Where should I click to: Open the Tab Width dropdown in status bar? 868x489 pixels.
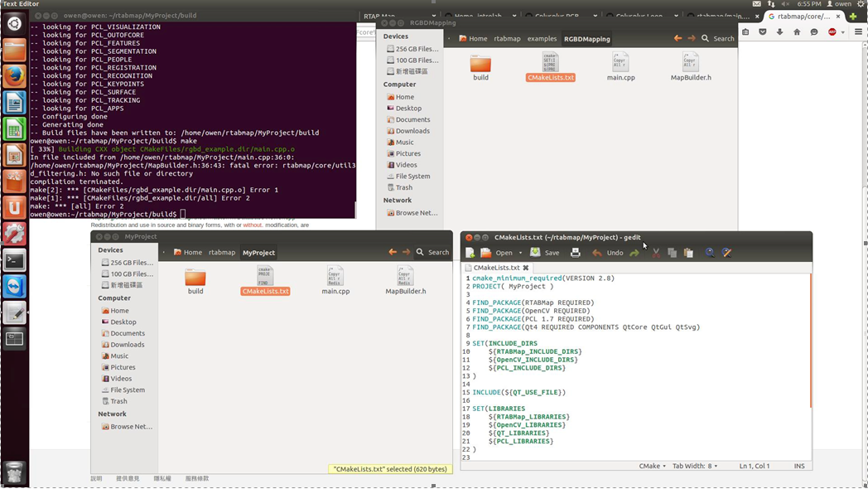coord(696,466)
